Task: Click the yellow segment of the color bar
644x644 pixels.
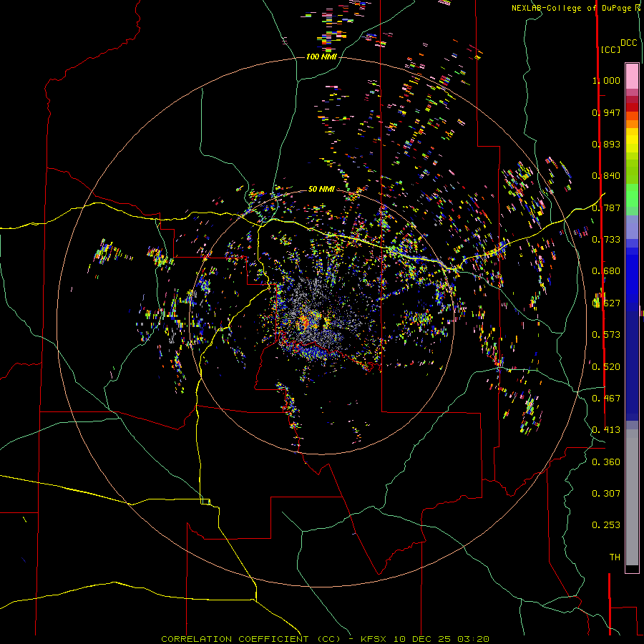Action: click(x=632, y=140)
